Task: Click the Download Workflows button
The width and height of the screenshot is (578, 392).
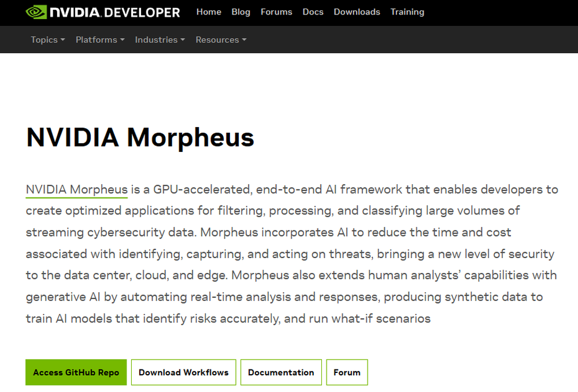Action: pos(184,372)
